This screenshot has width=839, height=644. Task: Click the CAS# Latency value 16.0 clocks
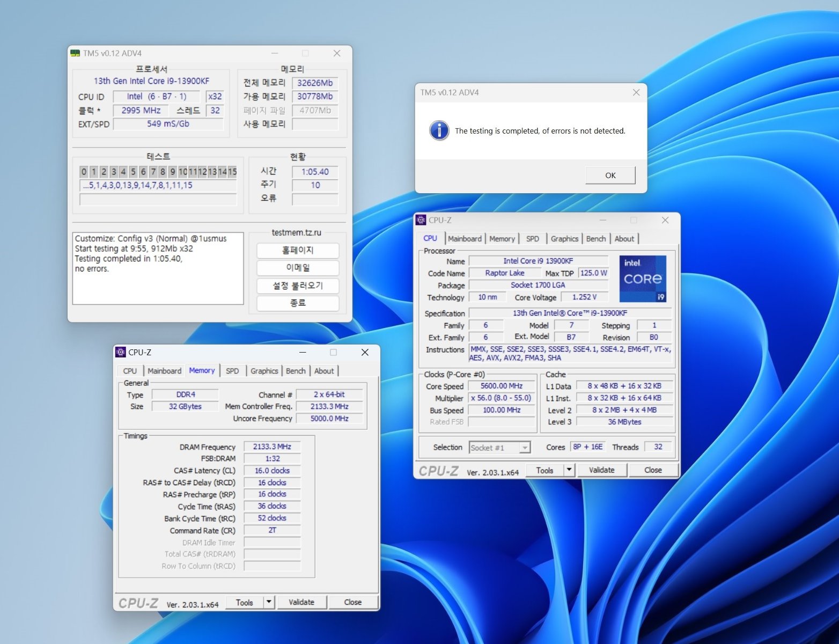coord(272,471)
